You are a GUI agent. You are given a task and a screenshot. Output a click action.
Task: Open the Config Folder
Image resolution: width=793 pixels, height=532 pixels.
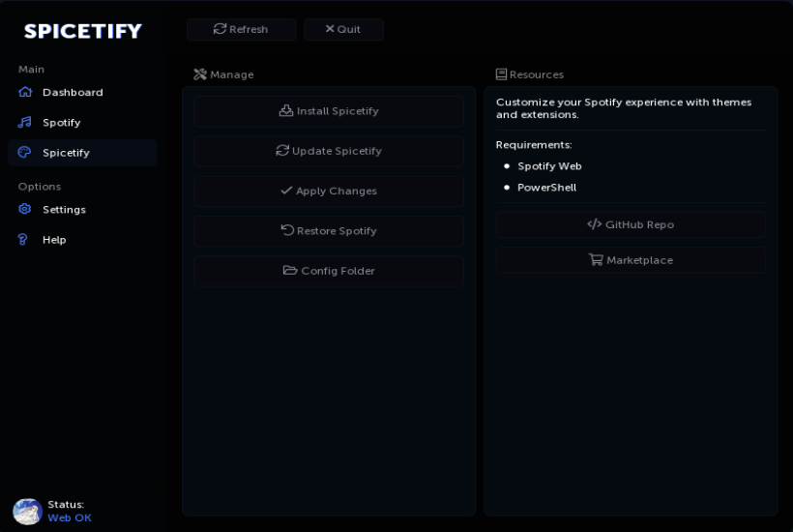click(329, 271)
